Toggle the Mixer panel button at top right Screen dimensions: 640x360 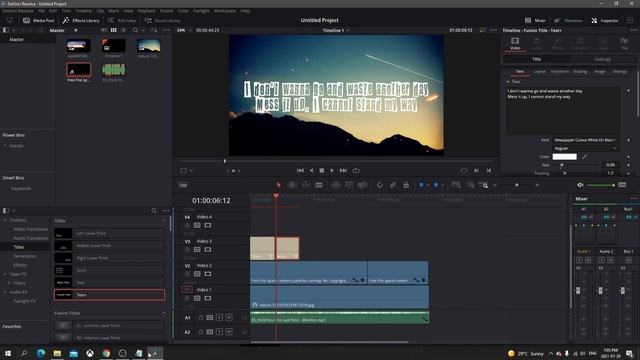535,20
